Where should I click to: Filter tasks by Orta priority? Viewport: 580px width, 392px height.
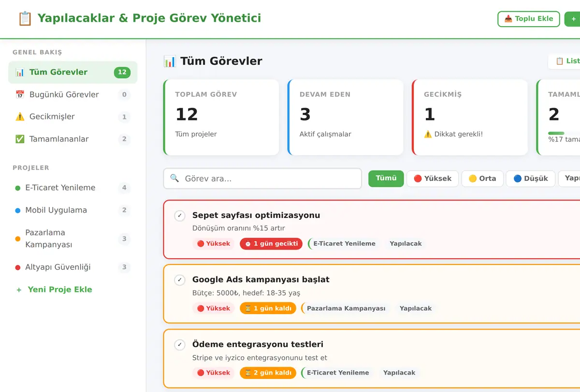point(482,178)
